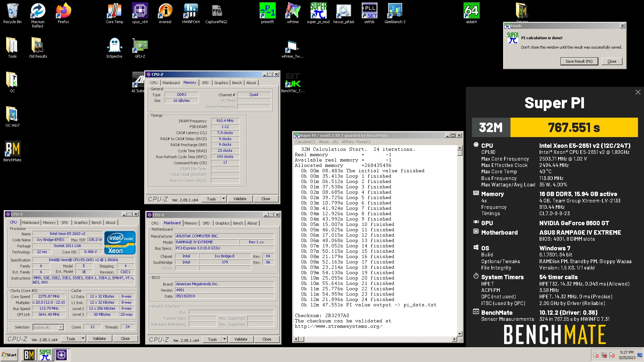
Task: Open Geekbench 3 desktop shortcut
Action: (395, 13)
